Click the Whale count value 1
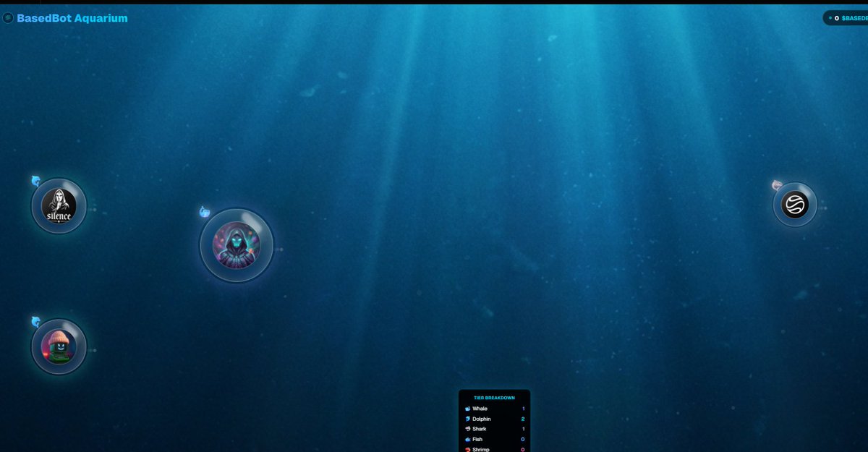The width and height of the screenshot is (868, 452). 523,409
